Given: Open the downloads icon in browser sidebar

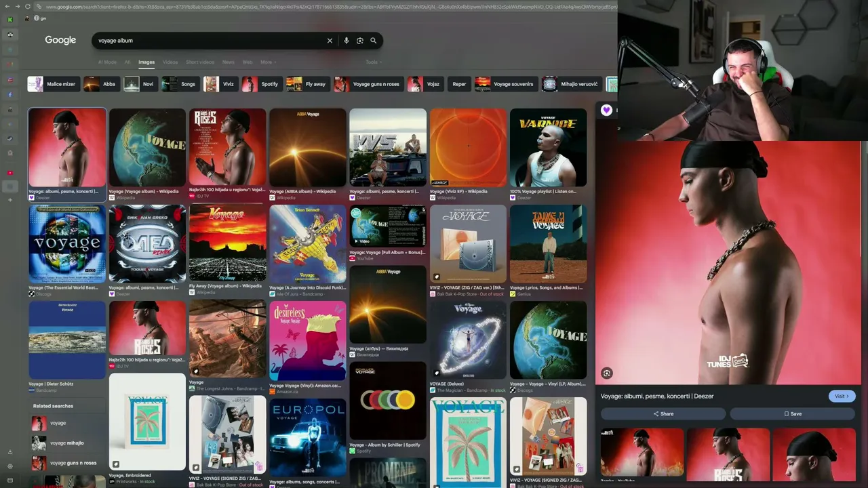Looking at the screenshot, I should pyautogui.click(x=9, y=451).
